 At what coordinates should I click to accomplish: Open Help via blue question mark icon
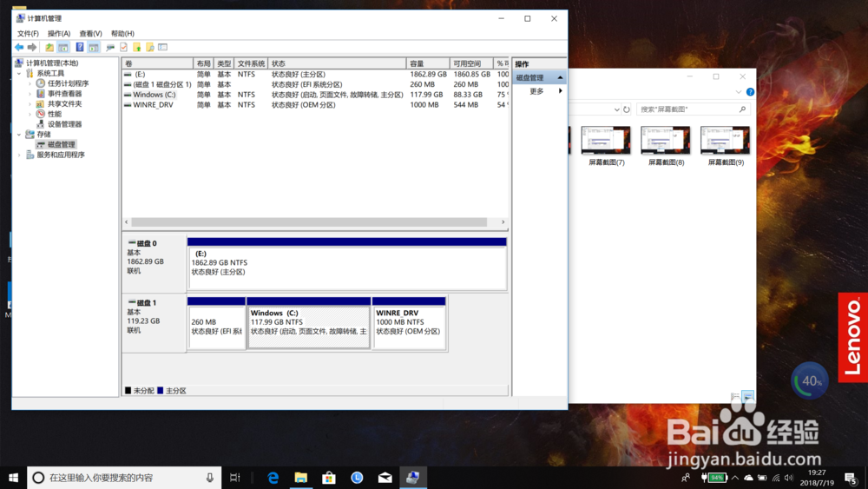[80, 48]
